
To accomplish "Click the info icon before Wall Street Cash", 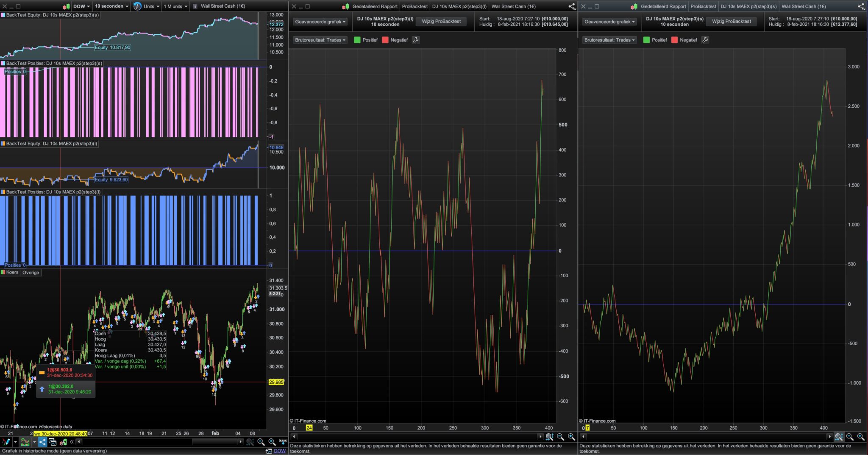I will [195, 6].
